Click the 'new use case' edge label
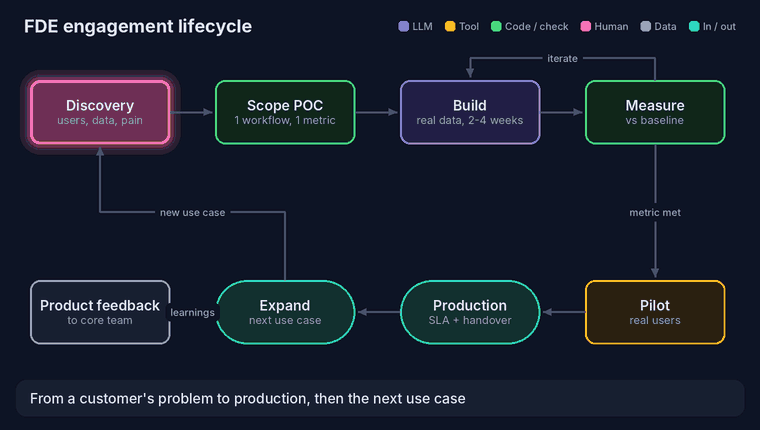760x430 pixels. tap(192, 212)
